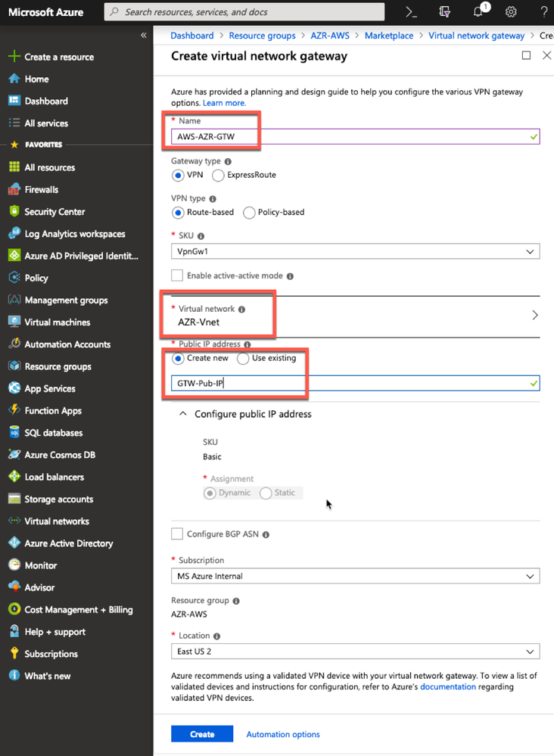Go to AZR-AWS breadcrumb
Screen dimensions: 554x756
pos(330,36)
